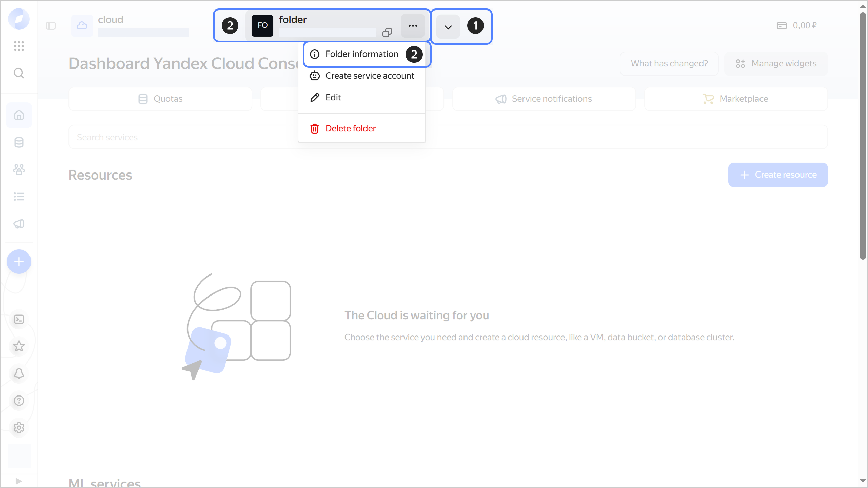Toggle the sidebar panel collapse icon

coord(51,26)
